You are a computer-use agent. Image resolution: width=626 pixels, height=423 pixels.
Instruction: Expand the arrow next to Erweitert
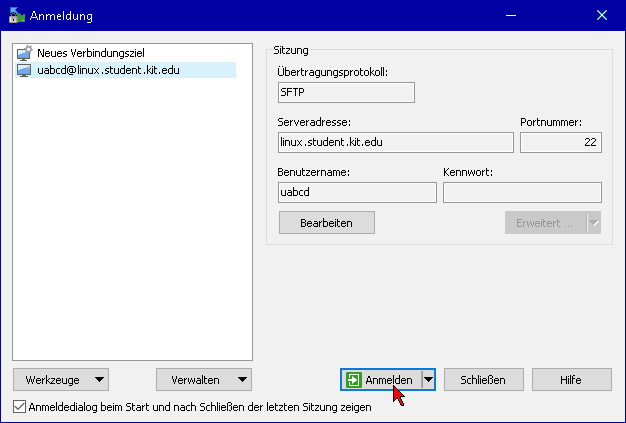click(x=594, y=223)
